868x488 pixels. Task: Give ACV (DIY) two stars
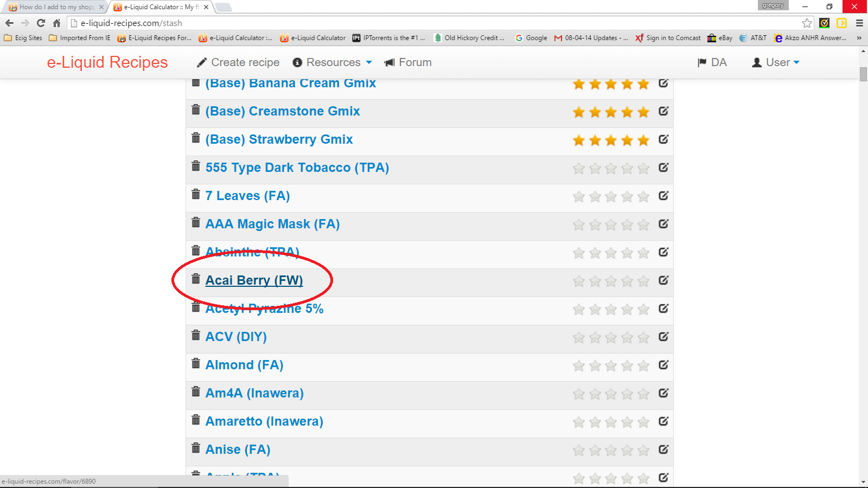pyautogui.click(x=595, y=338)
